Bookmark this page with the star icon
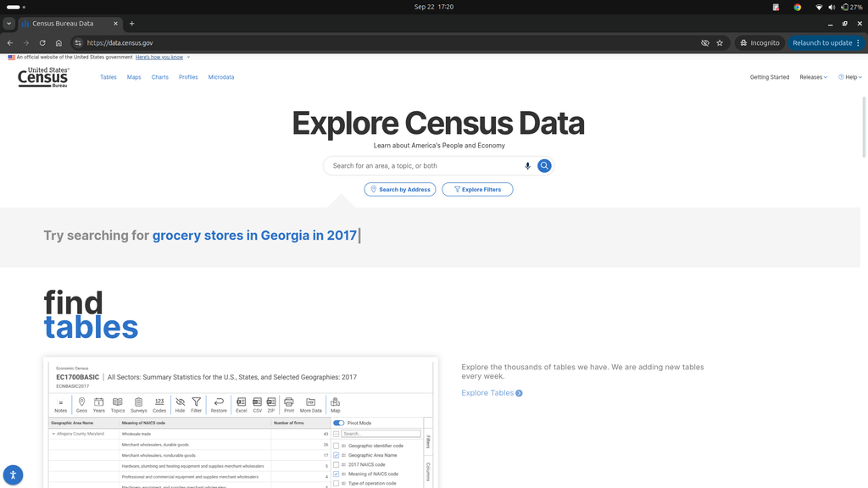 coord(720,42)
